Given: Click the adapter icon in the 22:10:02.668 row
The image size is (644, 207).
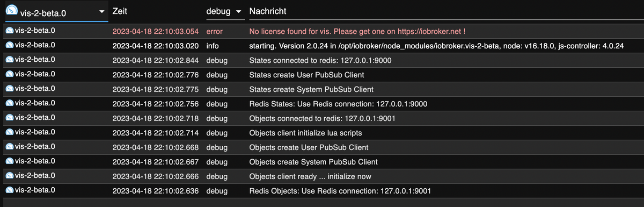Looking at the screenshot, I should click(x=9, y=147).
